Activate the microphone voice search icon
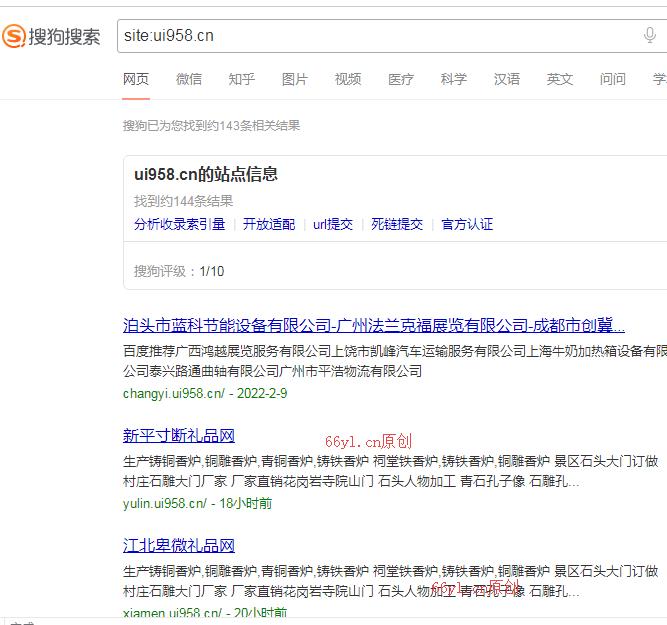Viewport: 667px width, 625px height. pyautogui.click(x=649, y=35)
